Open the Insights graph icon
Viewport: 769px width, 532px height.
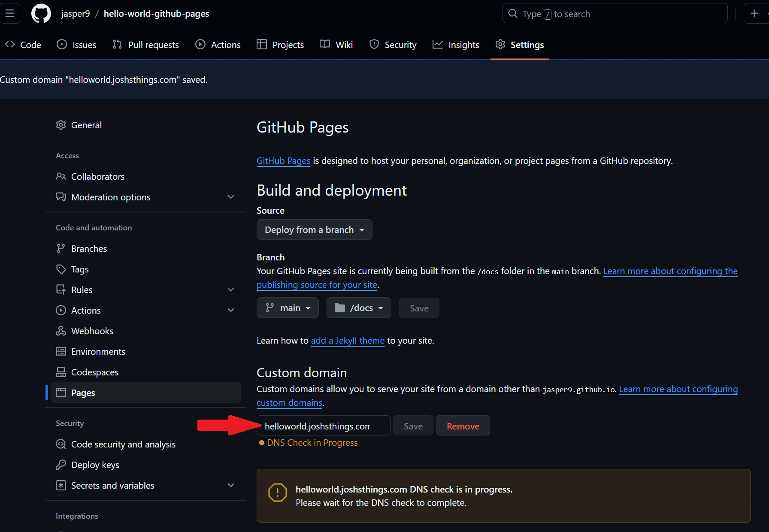[x=437, y=44]
